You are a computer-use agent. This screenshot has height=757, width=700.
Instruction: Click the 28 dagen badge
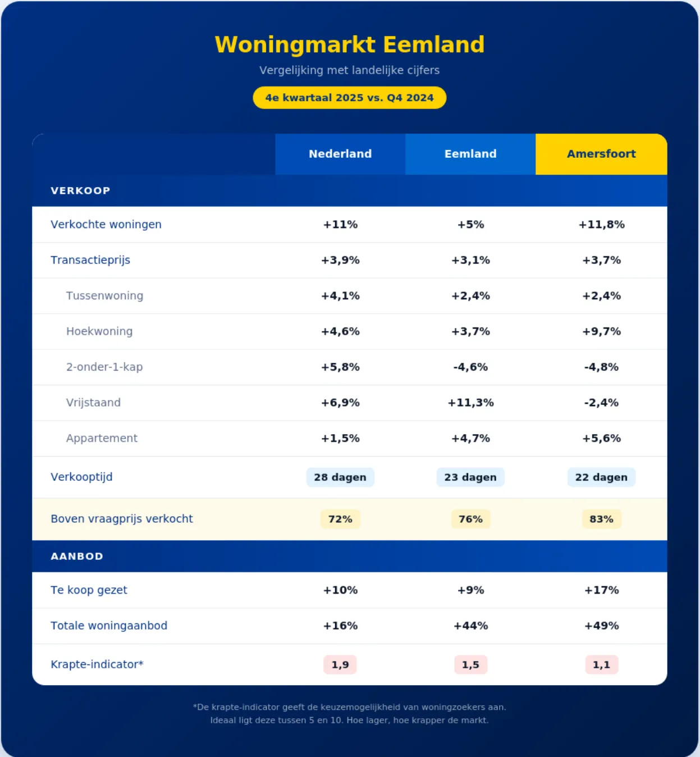(340, 477)
